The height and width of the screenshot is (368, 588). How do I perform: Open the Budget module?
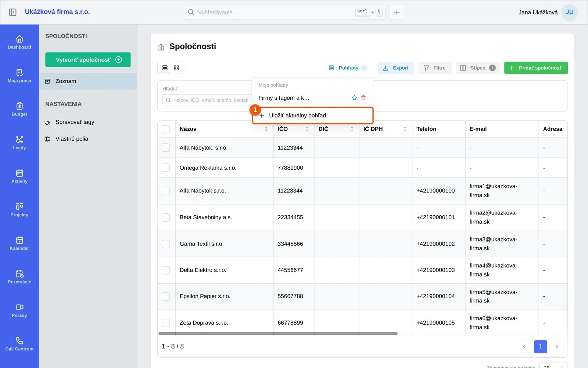pos(19,109)
